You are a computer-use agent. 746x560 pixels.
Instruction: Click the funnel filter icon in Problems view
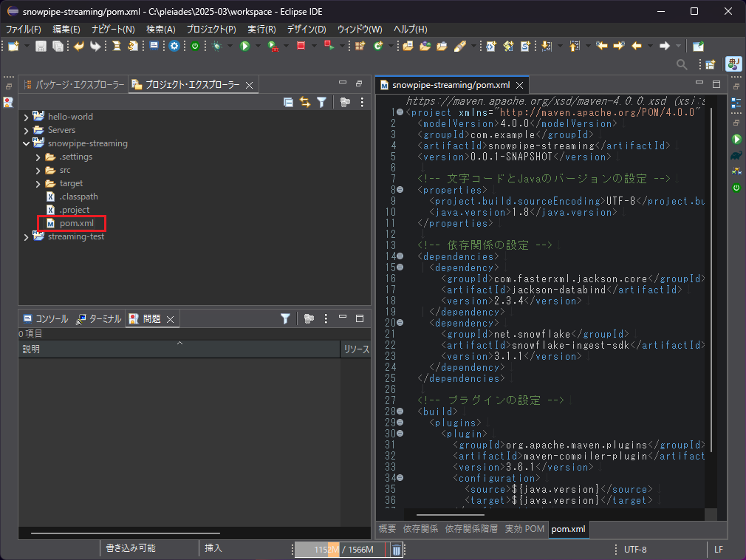coord(285,318)
